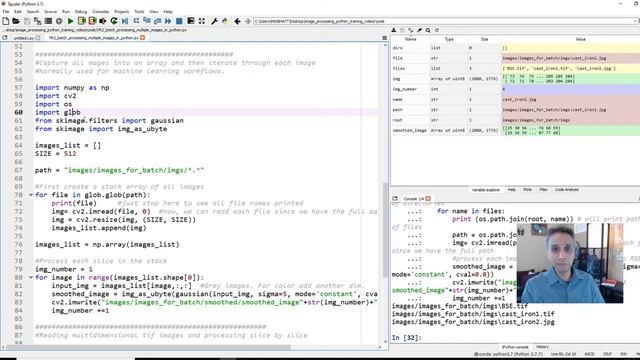Close the Console 1/A tab

point(428,198)
